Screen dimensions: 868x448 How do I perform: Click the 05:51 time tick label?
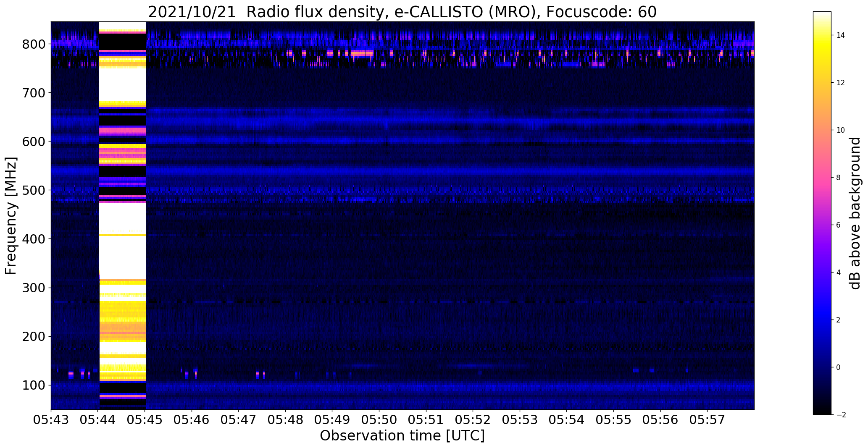pyautogui.click(x=426, y=420)
